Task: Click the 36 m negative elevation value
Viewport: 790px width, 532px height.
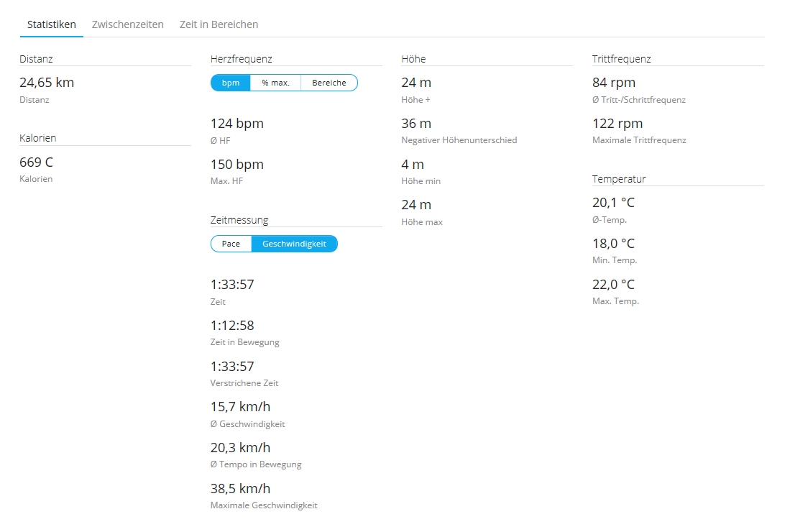Action: tap(416, 124)
